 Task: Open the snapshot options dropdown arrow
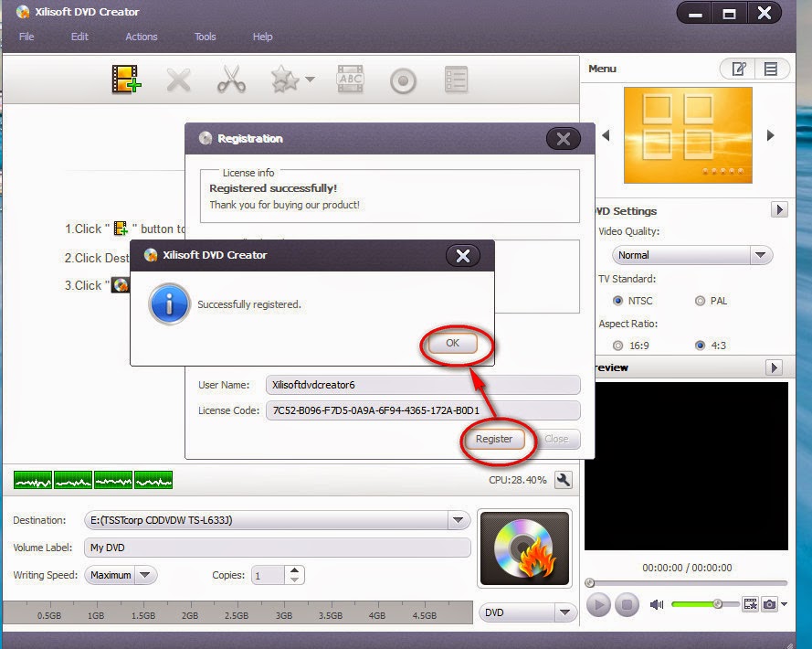[x=784, y=604]
